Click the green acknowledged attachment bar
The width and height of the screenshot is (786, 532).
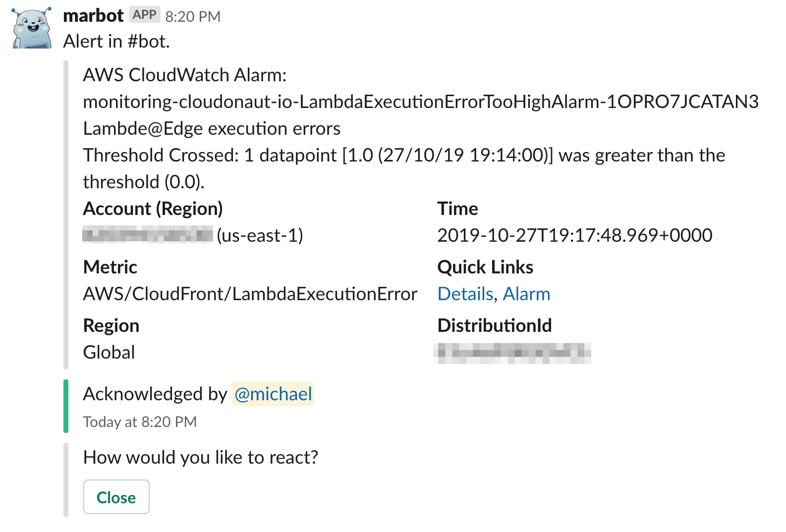click(x=66, y=406)
